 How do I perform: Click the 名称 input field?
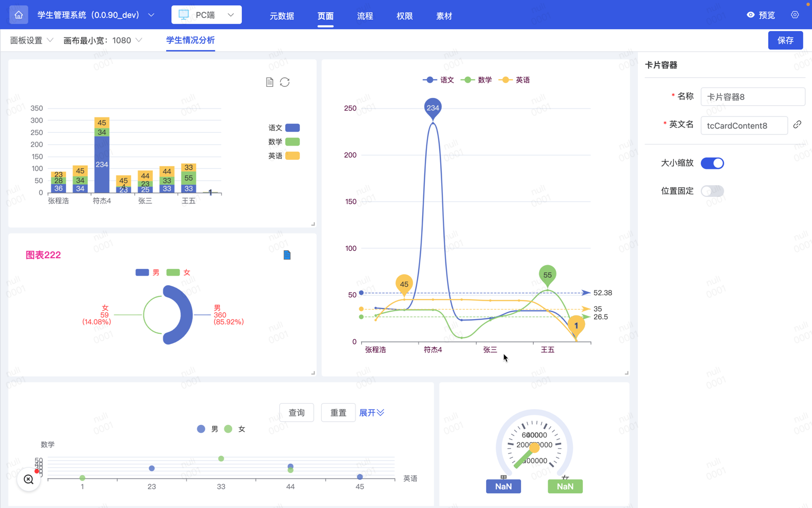753,97
